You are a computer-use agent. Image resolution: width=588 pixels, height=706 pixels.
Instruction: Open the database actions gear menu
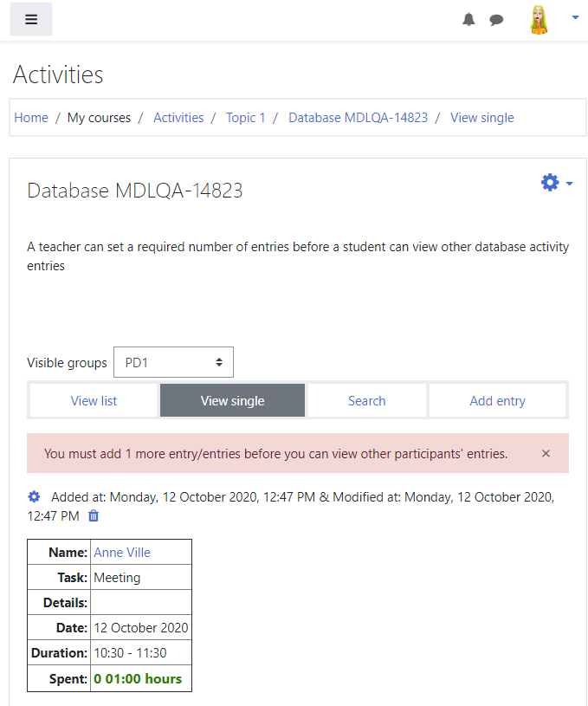point(550,183)
